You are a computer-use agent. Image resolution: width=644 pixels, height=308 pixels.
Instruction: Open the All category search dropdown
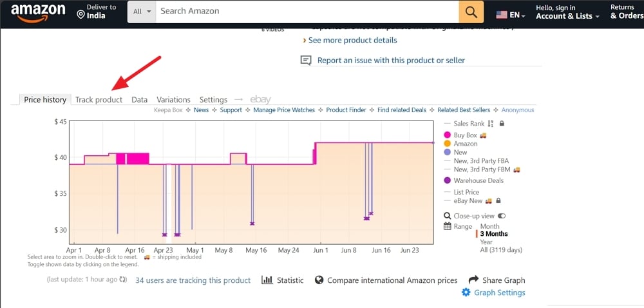pos(142,12)
